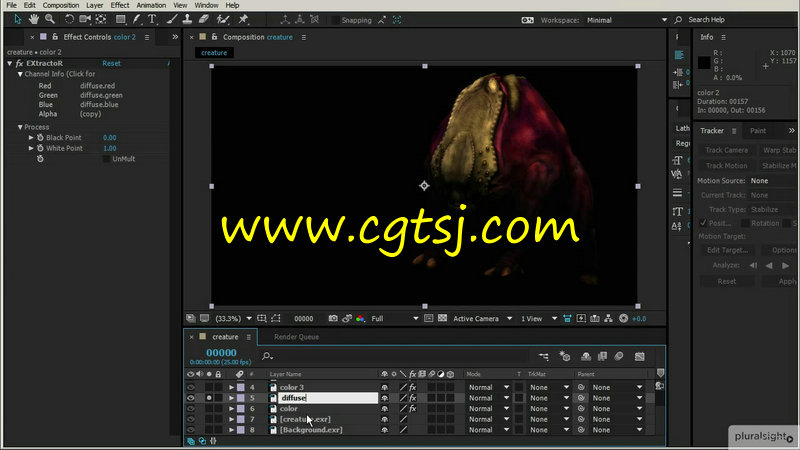800x450 pixels.
Task: Click the Black Point value 0.00
Action: point(109,138)
